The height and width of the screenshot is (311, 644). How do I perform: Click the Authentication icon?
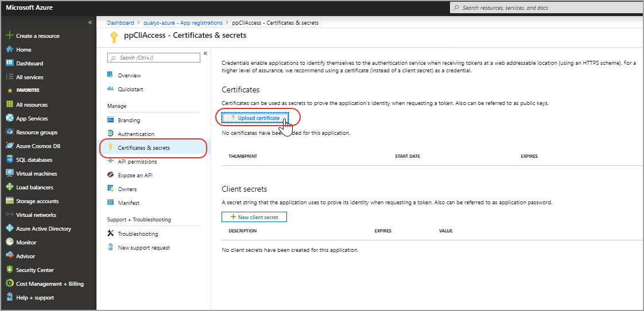tap(110, 134)
